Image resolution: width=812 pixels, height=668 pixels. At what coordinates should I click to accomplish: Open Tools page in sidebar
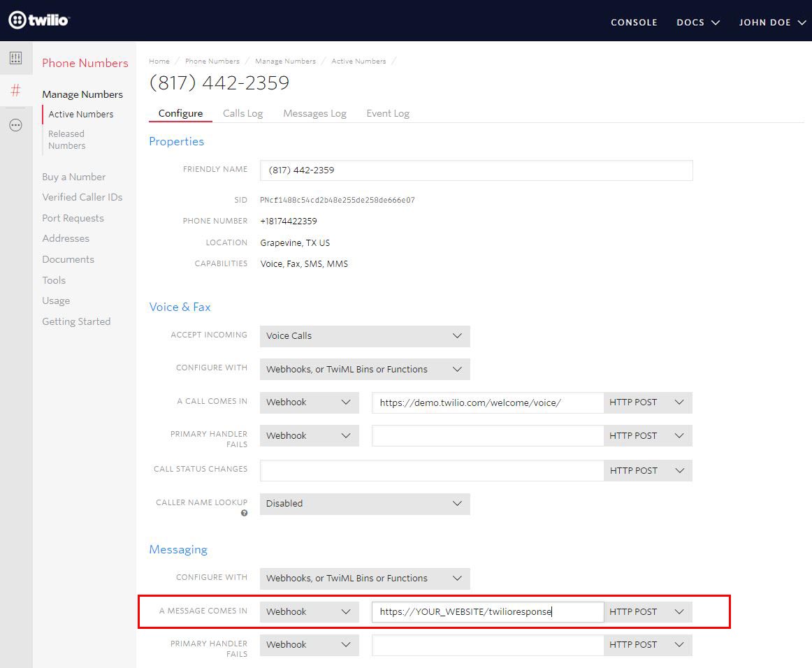pos(54,280)
